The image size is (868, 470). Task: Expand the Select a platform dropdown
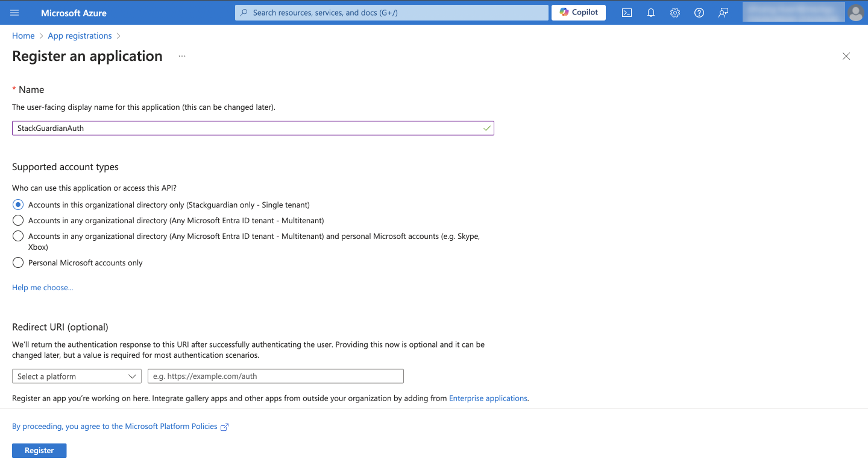(x=77, y=376)
